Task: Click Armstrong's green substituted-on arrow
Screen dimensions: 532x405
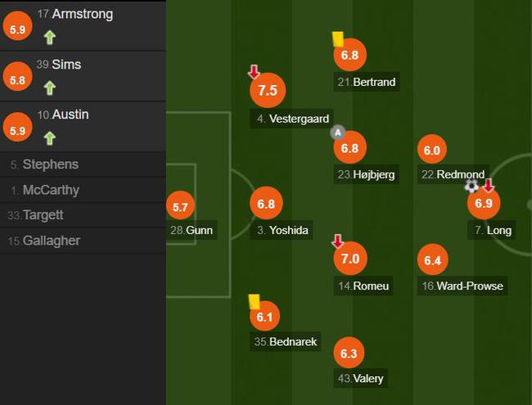Action: [x=49, y=37]
